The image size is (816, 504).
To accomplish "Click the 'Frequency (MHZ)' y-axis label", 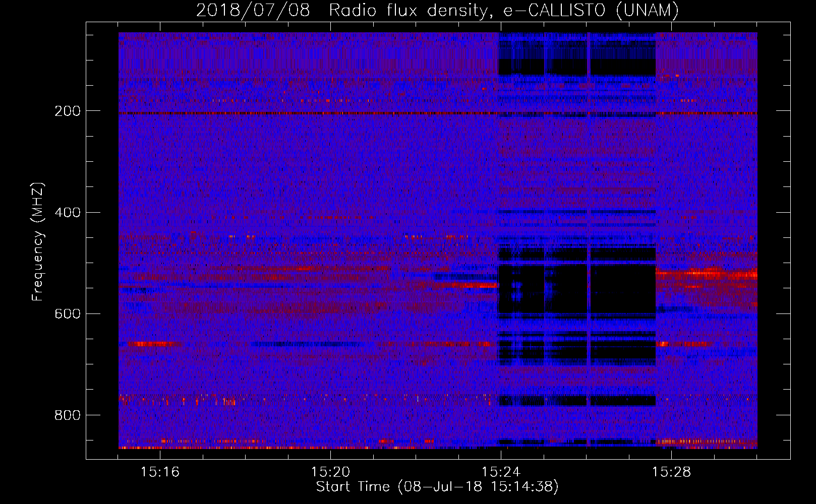I will pos(37,242).
